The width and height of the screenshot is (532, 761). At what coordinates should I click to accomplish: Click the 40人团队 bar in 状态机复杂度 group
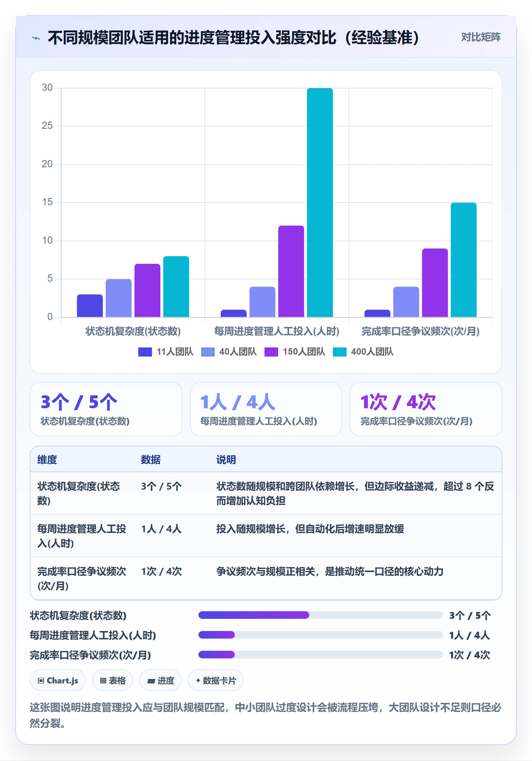click(x=119, y=298)
